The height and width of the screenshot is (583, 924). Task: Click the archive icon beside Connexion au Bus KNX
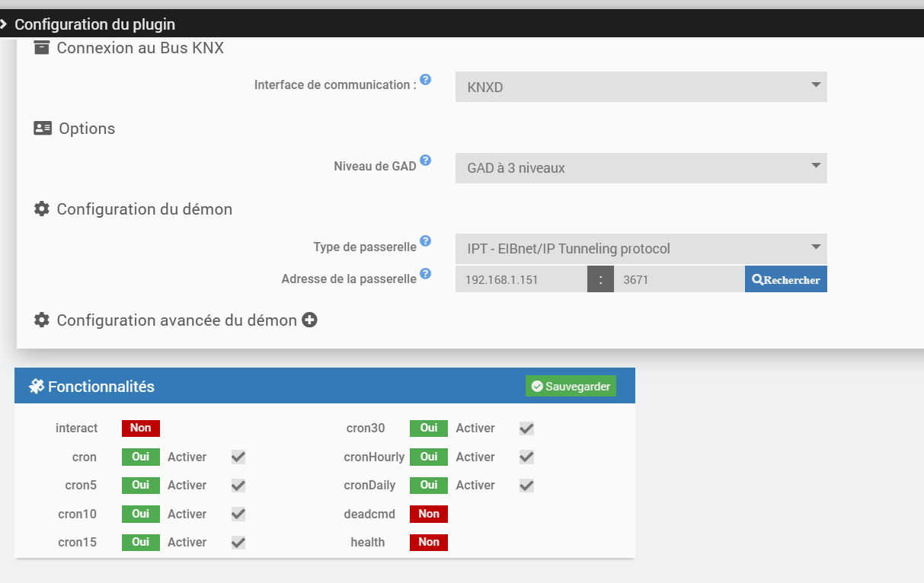click(42, 47)
